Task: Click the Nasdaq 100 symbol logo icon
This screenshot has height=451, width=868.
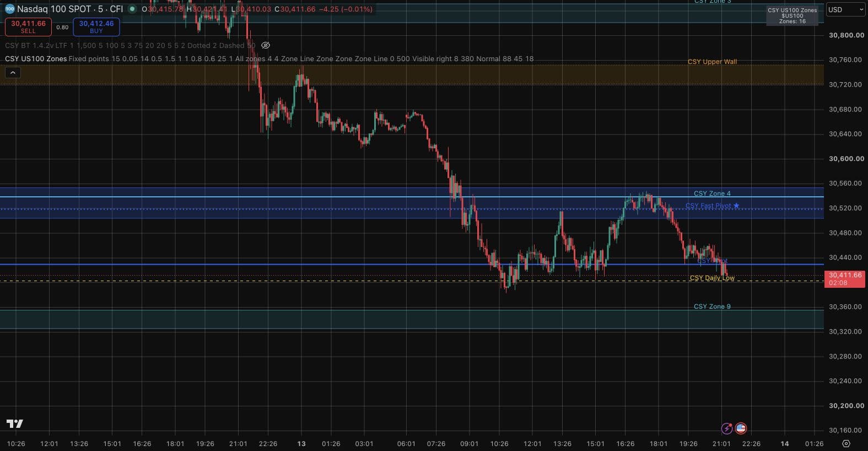Action: coord(10,9)
